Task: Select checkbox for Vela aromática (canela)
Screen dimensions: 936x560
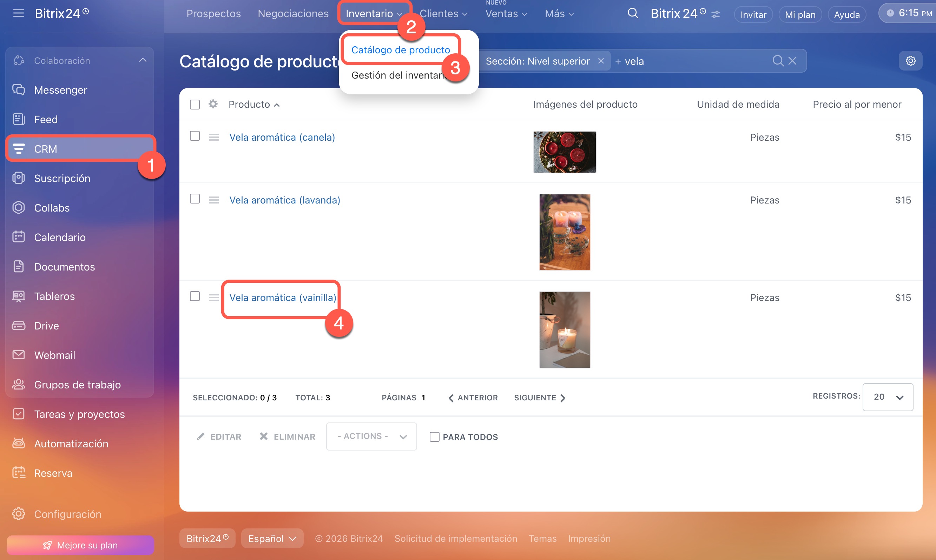Action: (195, 136)
